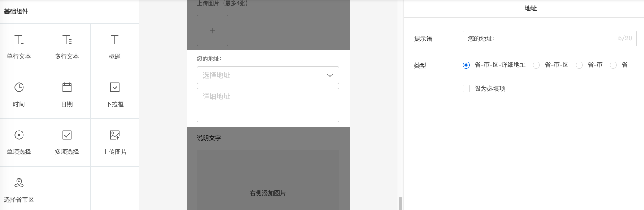Open the 选择地址 address dropdown
Screen dimensions: 644x210
click(x=268, y=75)
